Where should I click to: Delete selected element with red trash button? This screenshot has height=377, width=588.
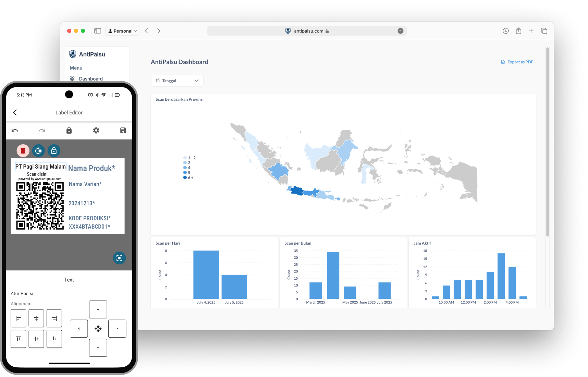(x=23, y=151)
